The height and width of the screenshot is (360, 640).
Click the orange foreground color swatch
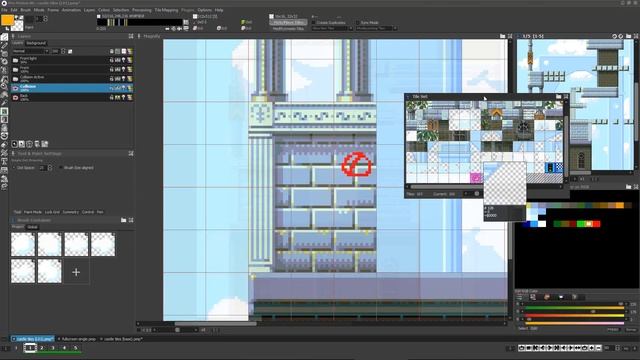pyautogui.click(x=7, y=20)
